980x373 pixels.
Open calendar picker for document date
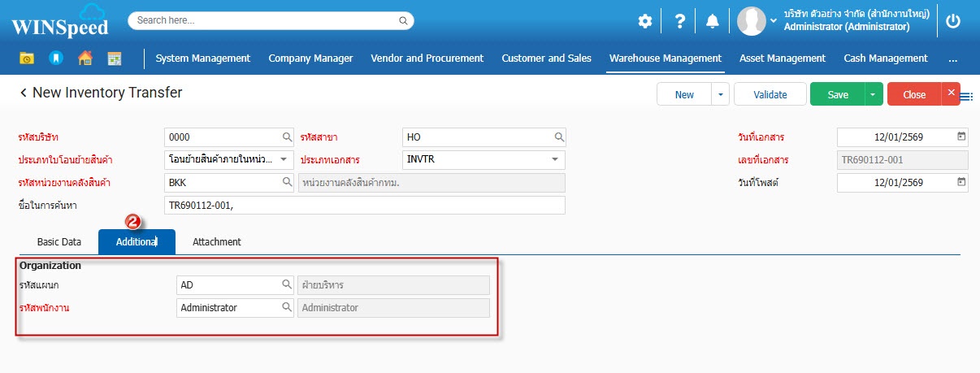tap(961, 137)
